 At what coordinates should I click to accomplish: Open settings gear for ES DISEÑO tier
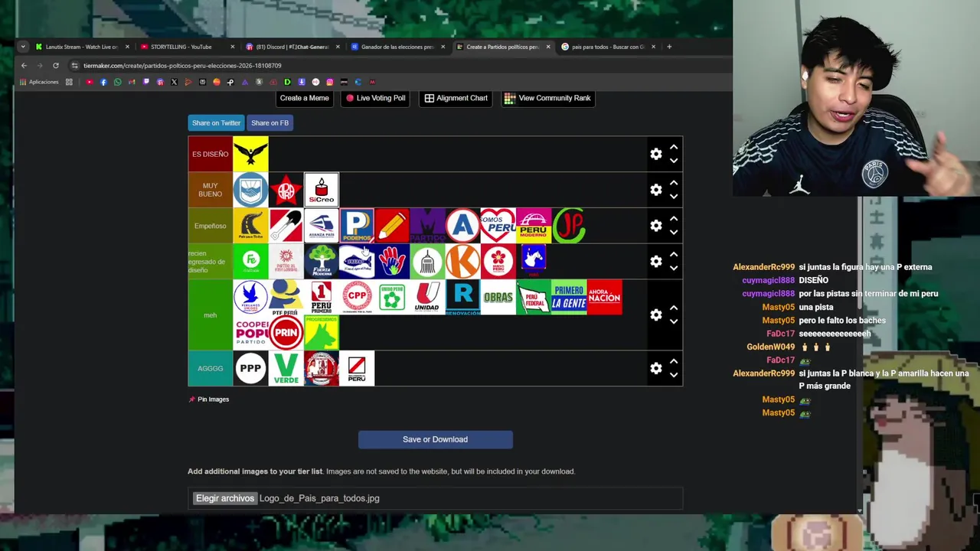(656, 154)
